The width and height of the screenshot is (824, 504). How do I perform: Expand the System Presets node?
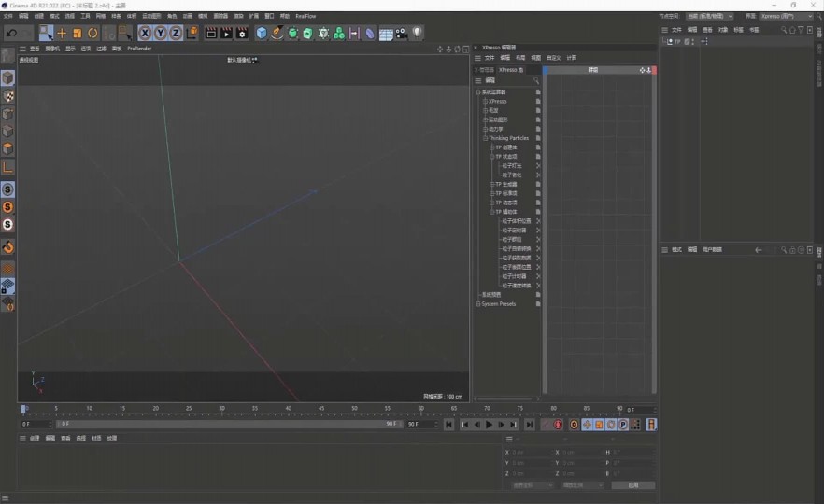[x=478, y=304]
